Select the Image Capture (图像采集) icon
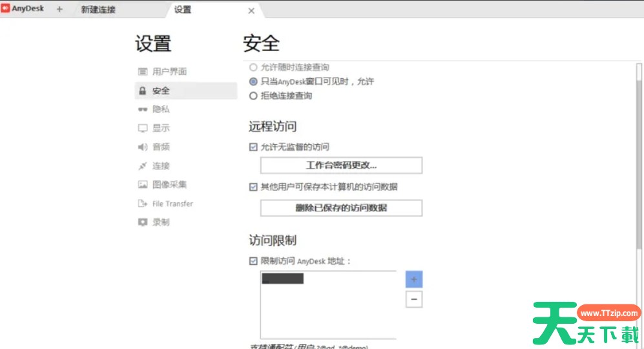Viewport: 644px width, 349px height. click(143, 185)
